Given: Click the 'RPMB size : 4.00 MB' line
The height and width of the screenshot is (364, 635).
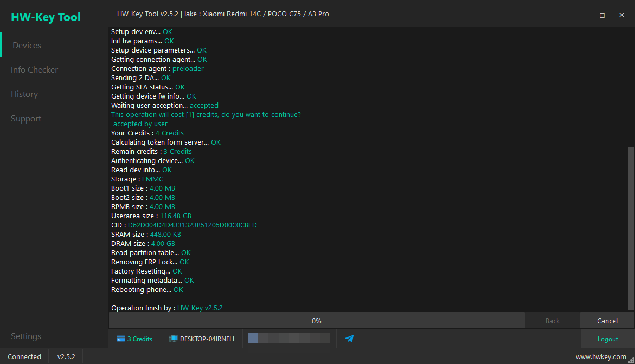Looking at the screenshot, I should 143,207.
